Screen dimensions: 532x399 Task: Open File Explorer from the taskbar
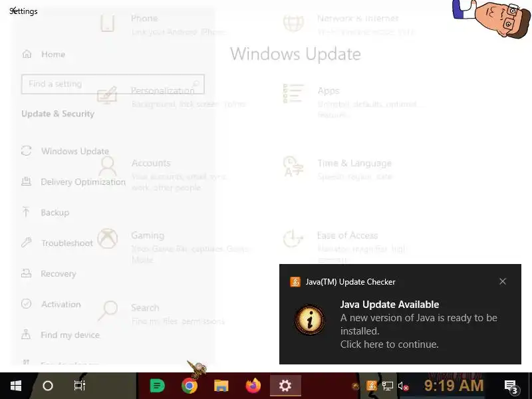(x=221, y=386)
